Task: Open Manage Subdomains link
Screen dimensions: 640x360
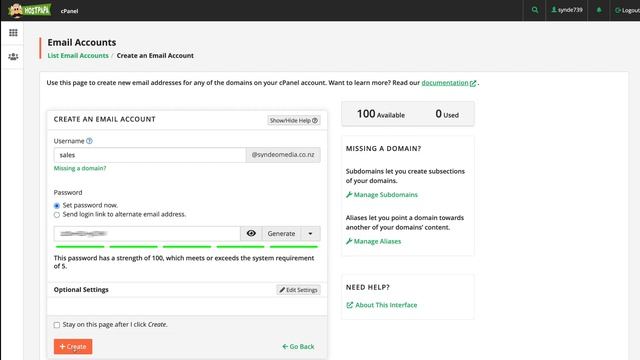Action: click(382, 195)
